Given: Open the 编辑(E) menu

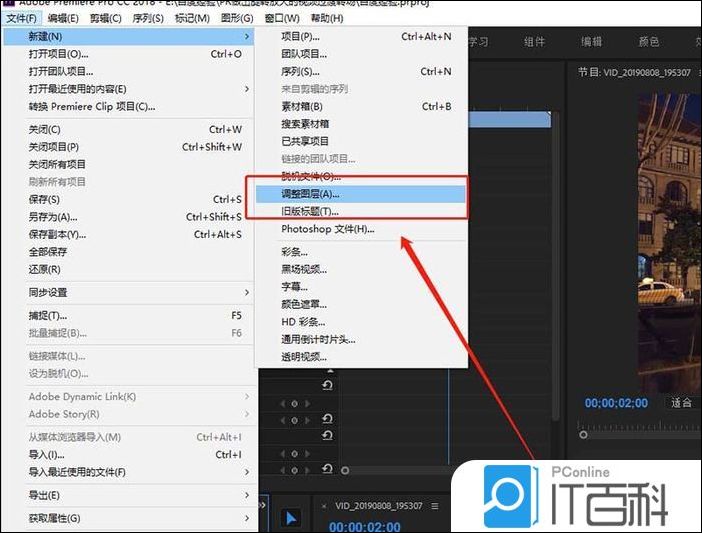Looking at the screenshot, I should [63, 18].
